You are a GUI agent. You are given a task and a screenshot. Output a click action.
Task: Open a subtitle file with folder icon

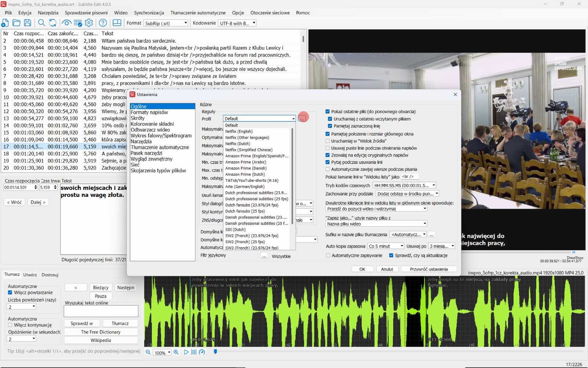pos(17,23)
